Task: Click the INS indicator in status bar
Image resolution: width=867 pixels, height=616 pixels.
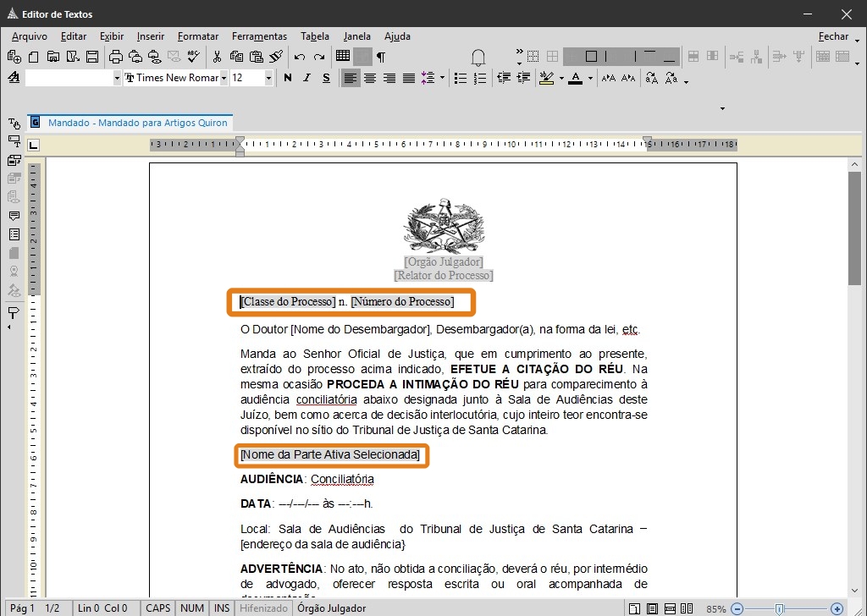Action: [222, 608]
